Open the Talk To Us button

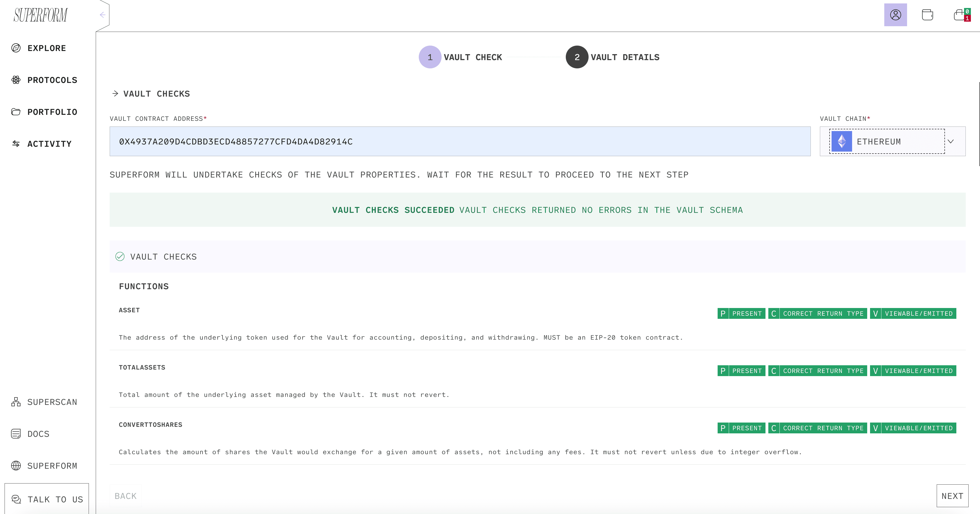tap(47, 499)
